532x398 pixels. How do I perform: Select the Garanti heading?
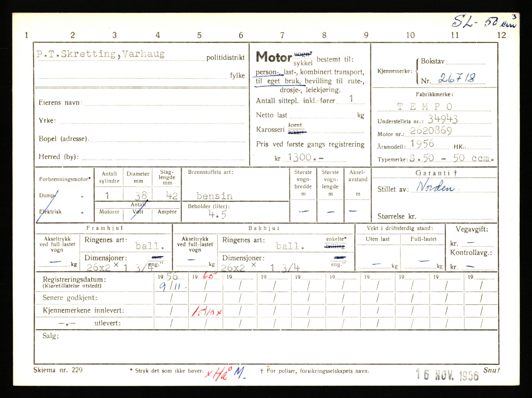[436, 173]
